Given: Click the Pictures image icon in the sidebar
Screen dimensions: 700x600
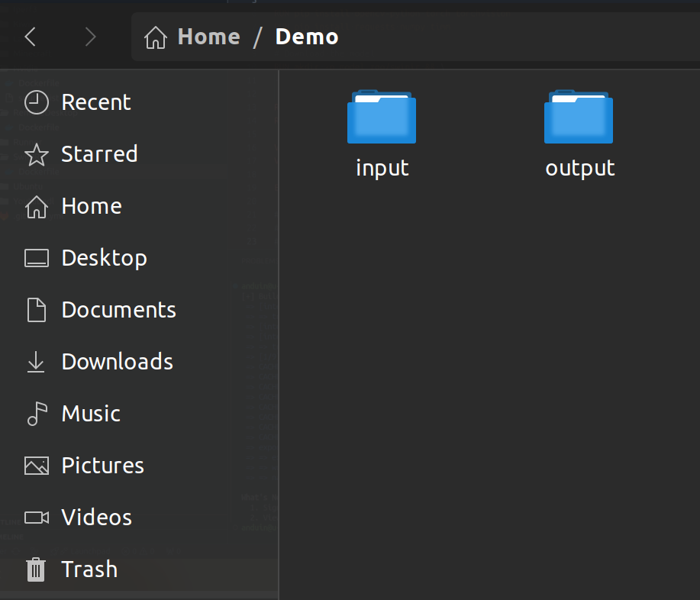Looking at the screenshot, I should 37,466.
